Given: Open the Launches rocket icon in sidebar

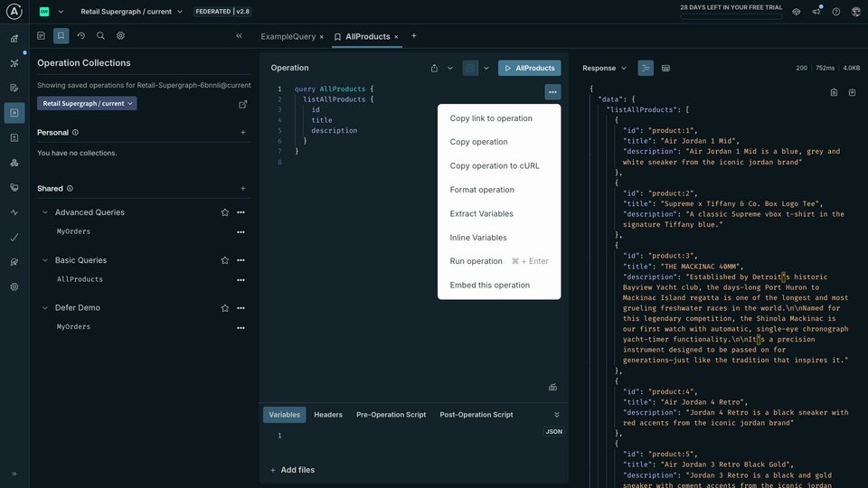Looking at the screenshot, I should click(x=14, y=262).
